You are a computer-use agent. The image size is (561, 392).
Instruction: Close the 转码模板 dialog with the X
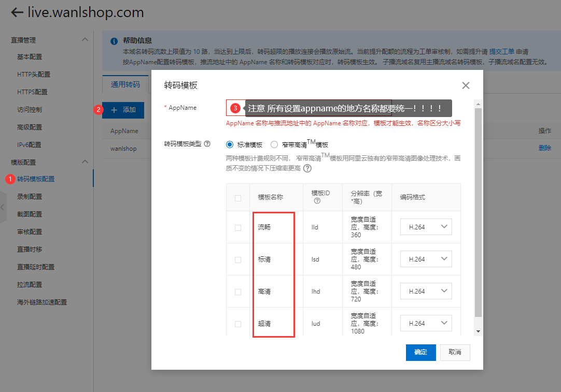click(x=466, y=85)
